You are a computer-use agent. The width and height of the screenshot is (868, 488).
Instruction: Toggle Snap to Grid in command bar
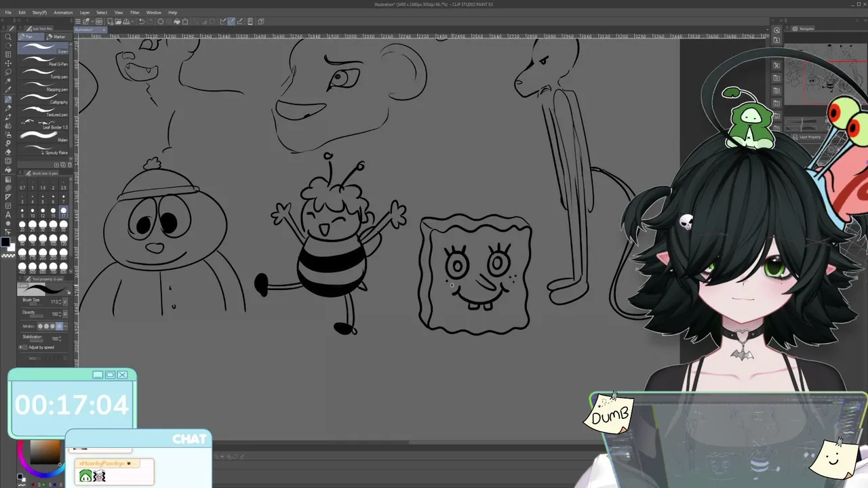pyautogui.click(x=239, y=21)
